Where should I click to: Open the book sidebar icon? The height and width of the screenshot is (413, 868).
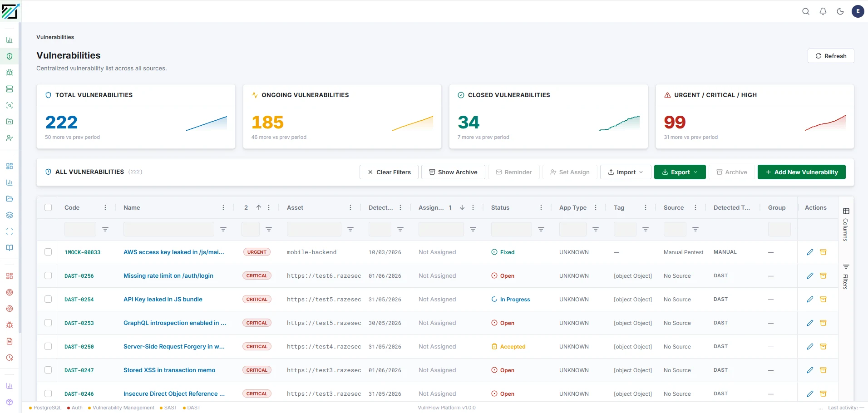point(10,248)
